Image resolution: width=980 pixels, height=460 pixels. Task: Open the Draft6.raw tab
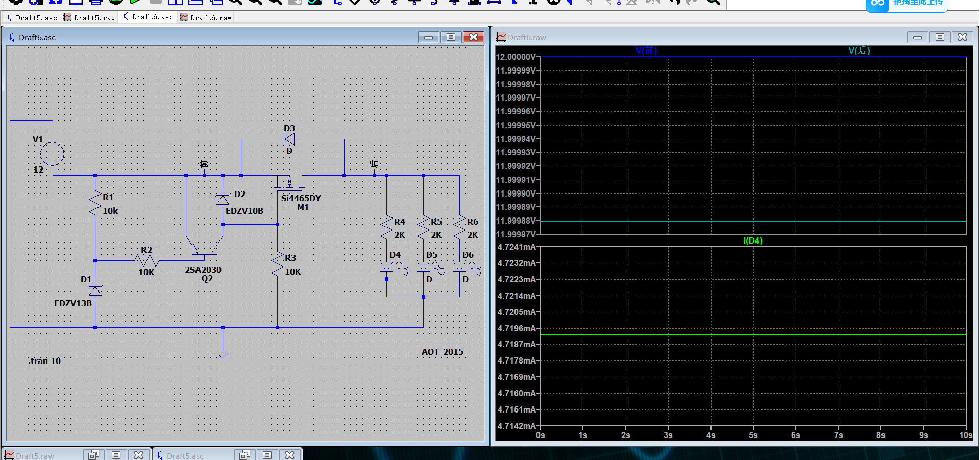[206, 18]
